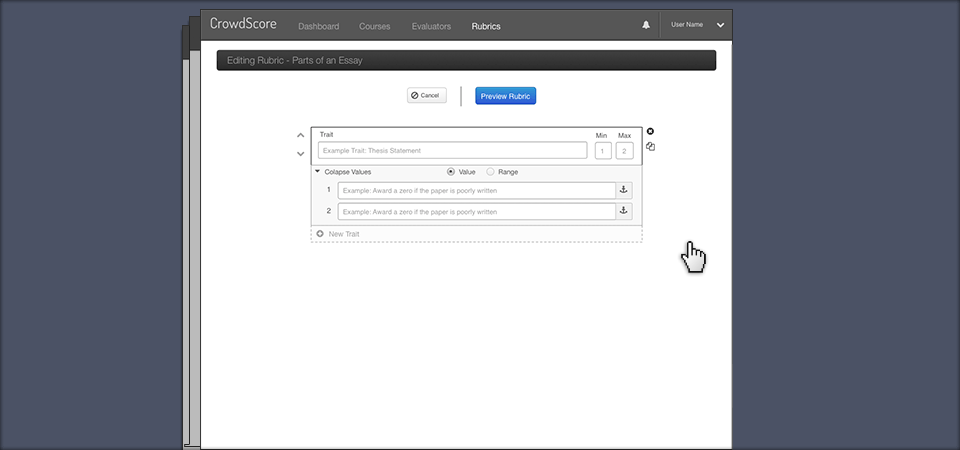Image resolution: width=960 pixels, height=450 pixels.
Task: Click the Max value field
Action: point(624,151)
